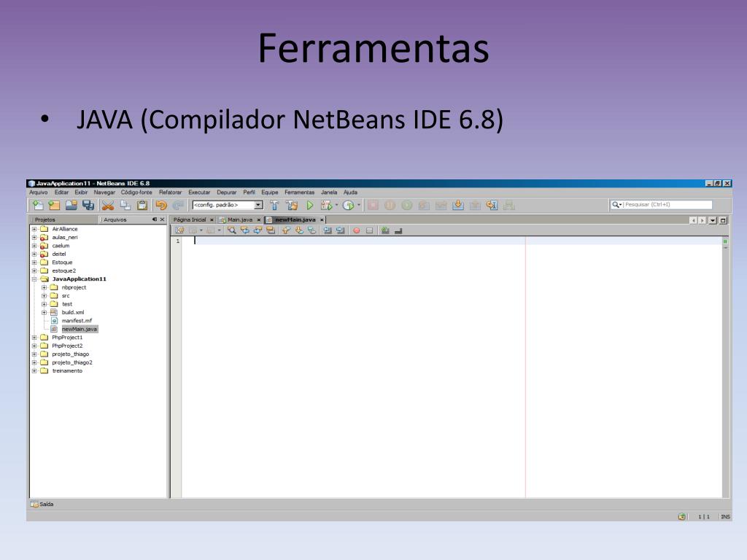This screenshot has width=747, height=560.
Task: Click the Profile Main Project clock icon
Action: click(x=348, y=205)
